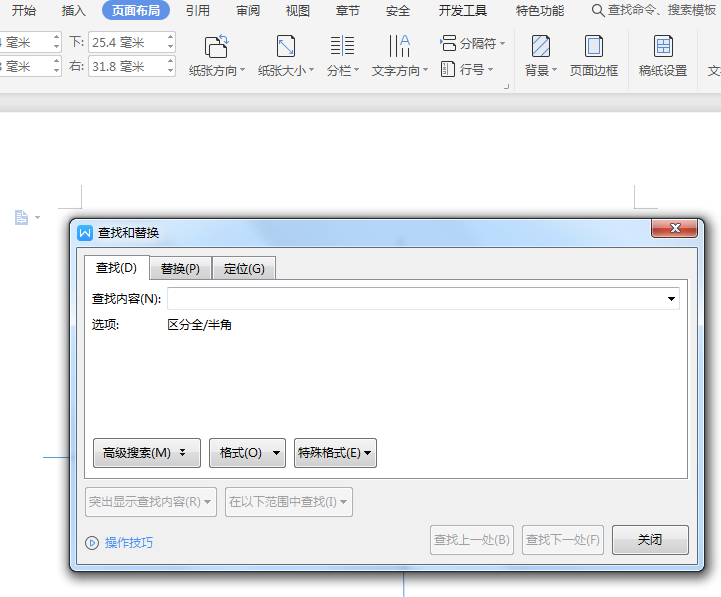
Task: Switch to the 替换(P) dialog tab
Action: coord(180,269)
